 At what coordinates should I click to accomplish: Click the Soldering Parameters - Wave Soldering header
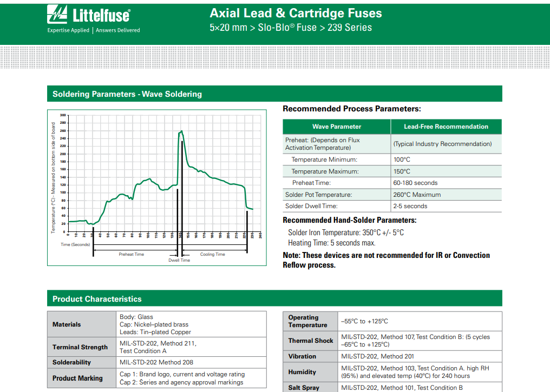[127, 94]
